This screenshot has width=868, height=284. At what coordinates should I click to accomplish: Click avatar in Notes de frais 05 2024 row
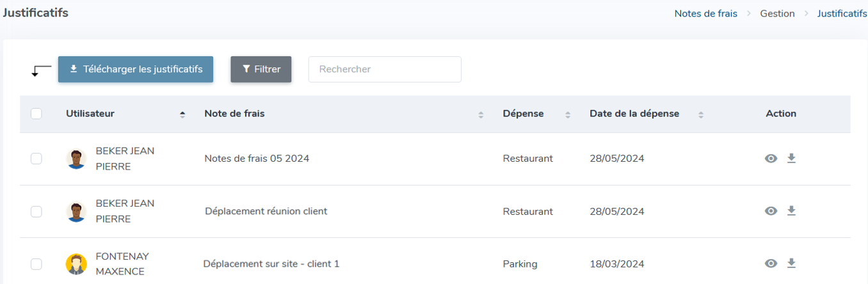click(76, 159)
